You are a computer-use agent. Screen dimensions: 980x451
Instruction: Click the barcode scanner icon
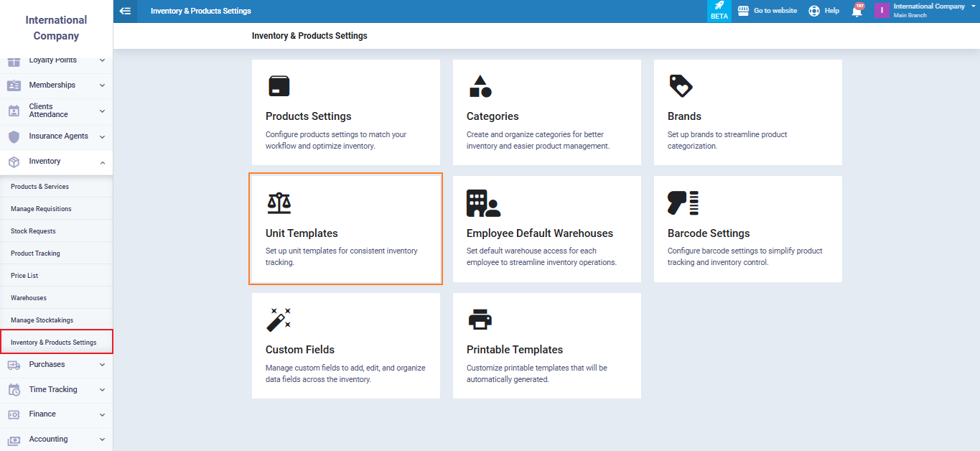(683, 203)
